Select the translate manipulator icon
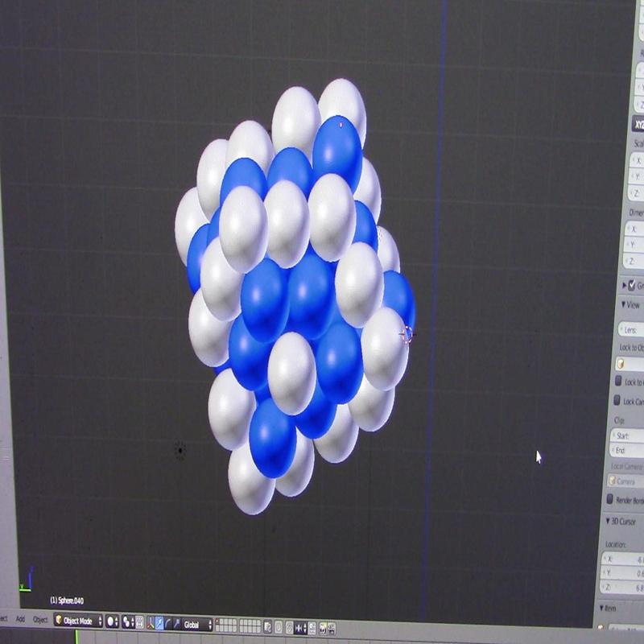Image resolution: width=644 pixels, height=644 pixels. (159, 621)
